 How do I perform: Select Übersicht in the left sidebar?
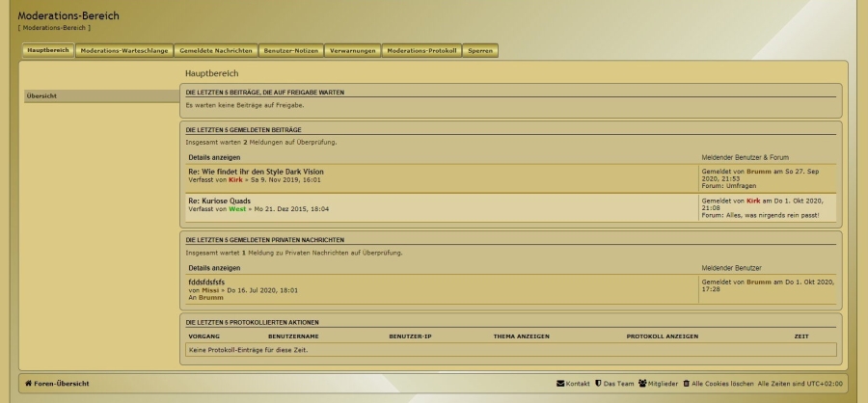(x=41, y=96)
